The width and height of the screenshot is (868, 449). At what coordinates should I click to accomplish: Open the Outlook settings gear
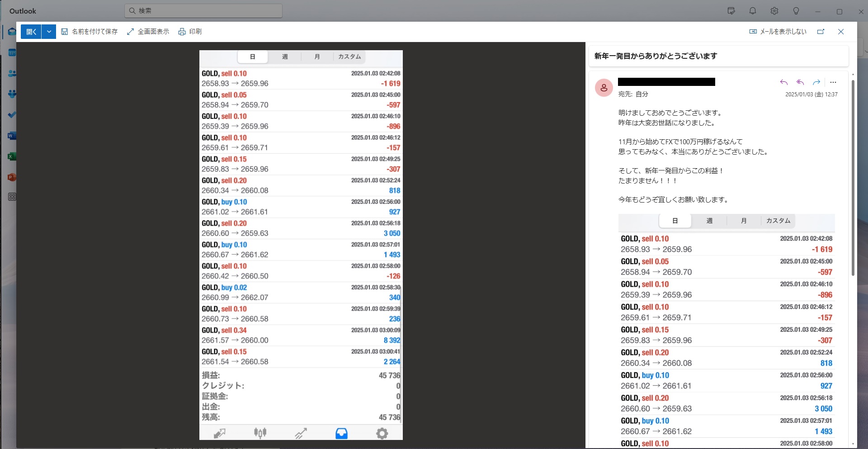tap(774, 11)
